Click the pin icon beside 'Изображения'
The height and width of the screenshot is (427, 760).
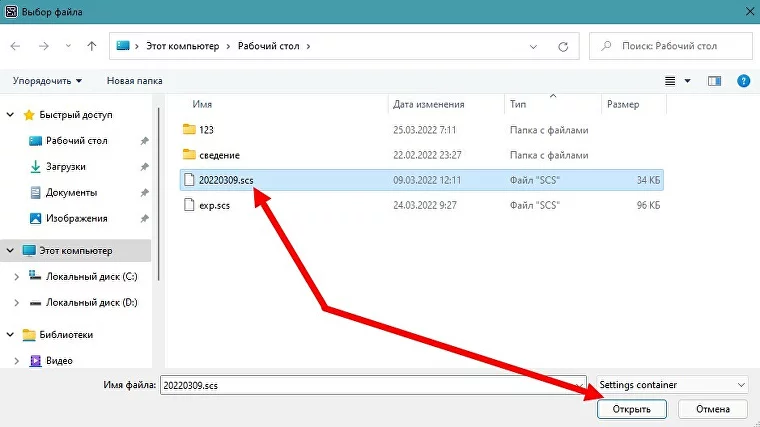tap(144, 219)
